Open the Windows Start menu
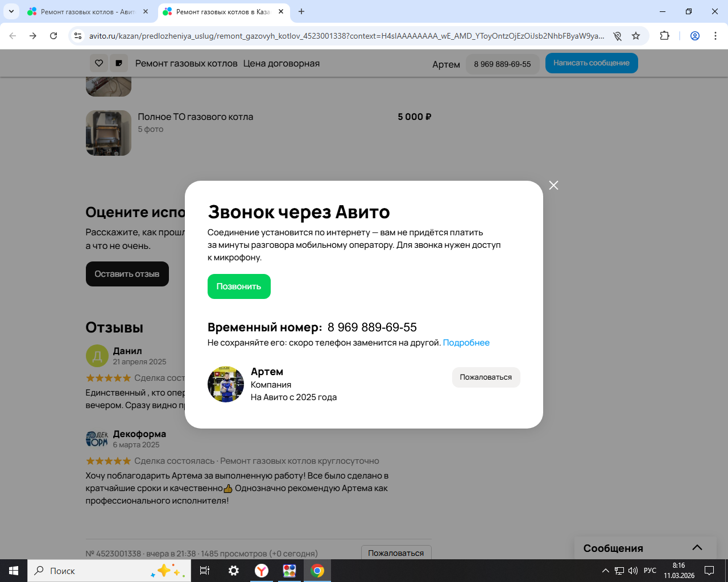The image size is (728, 582). click(x=14, y=571)
